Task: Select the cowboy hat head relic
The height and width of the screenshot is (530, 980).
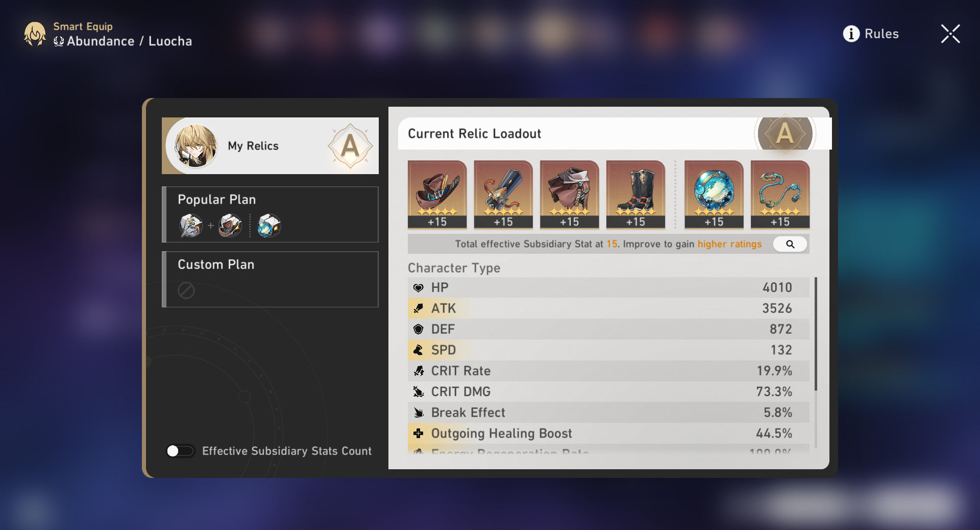Action: [437, 194]
